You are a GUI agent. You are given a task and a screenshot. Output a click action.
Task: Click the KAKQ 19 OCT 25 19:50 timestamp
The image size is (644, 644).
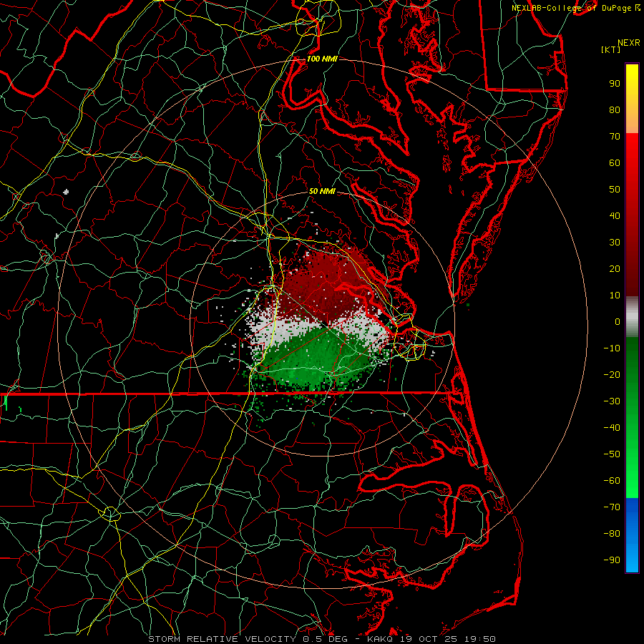(x=431, y=639)
